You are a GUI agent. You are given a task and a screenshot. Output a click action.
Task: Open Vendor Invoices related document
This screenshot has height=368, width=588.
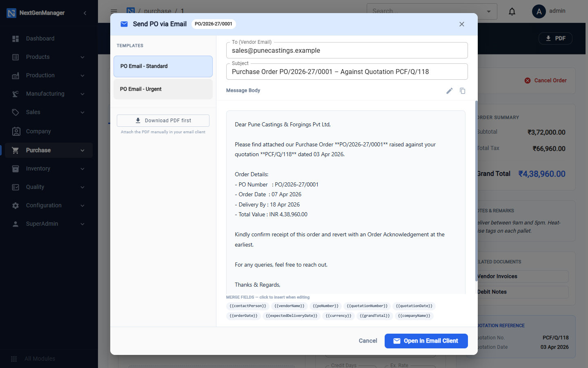point(523,276)
